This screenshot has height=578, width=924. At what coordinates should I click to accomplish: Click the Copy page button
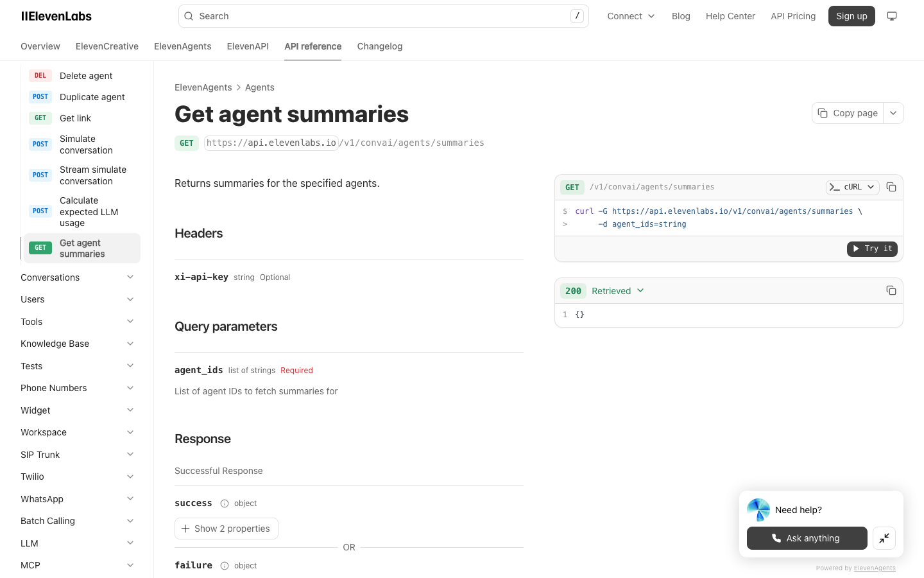[x=848, y=113]
